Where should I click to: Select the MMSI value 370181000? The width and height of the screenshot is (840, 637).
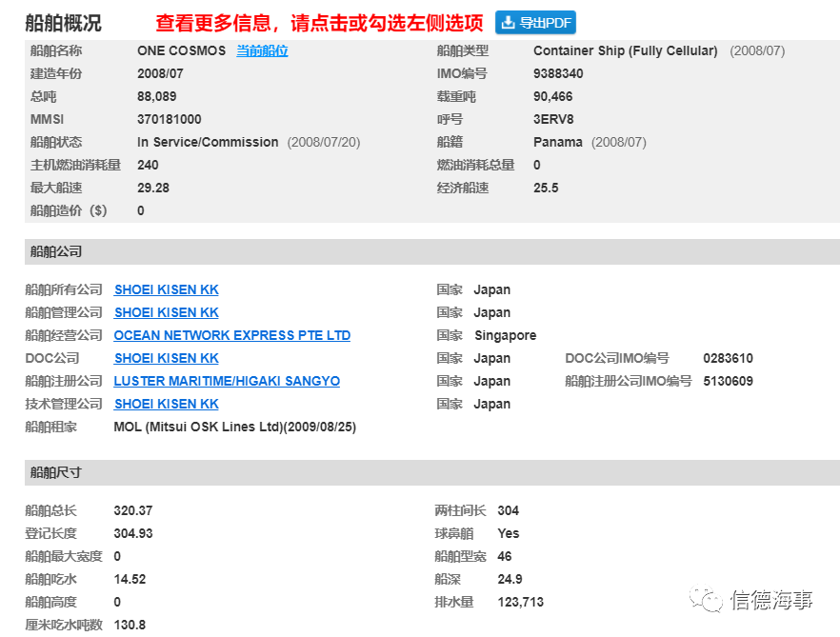170,119
